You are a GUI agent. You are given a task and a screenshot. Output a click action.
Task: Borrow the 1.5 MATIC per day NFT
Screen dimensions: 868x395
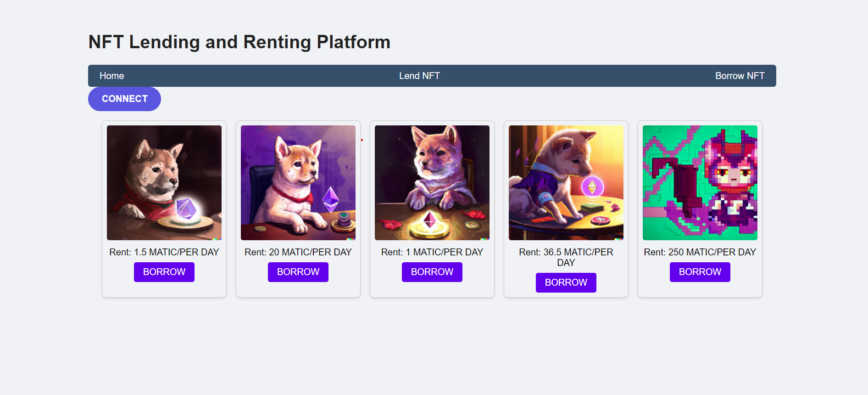pos(164,272)
